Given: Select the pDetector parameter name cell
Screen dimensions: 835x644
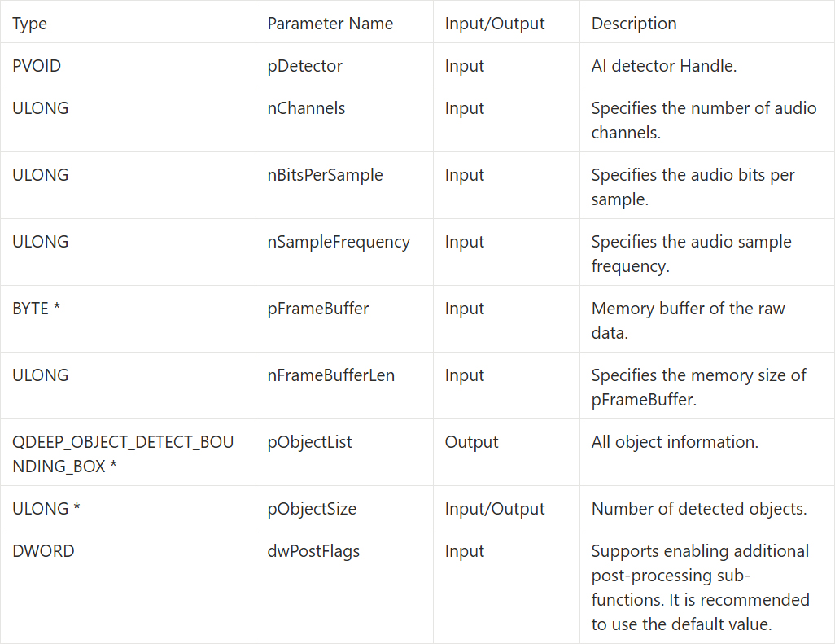Looking at the screenshot, I should tap(304, 66).
